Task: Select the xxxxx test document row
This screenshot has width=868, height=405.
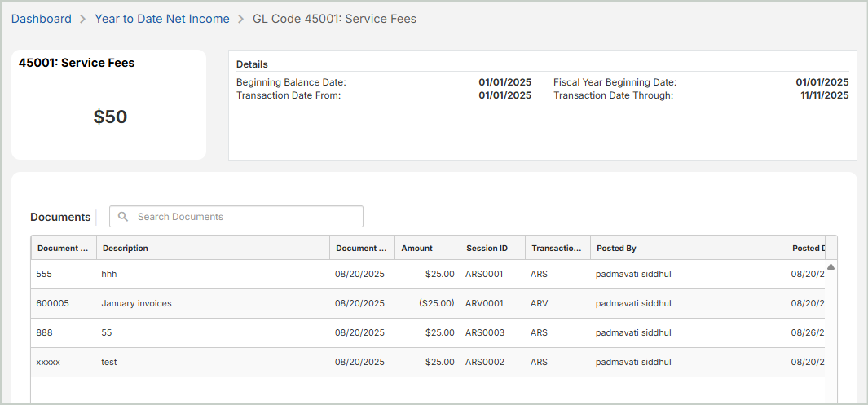Action: pyautogui.click(x=48, y=362)
